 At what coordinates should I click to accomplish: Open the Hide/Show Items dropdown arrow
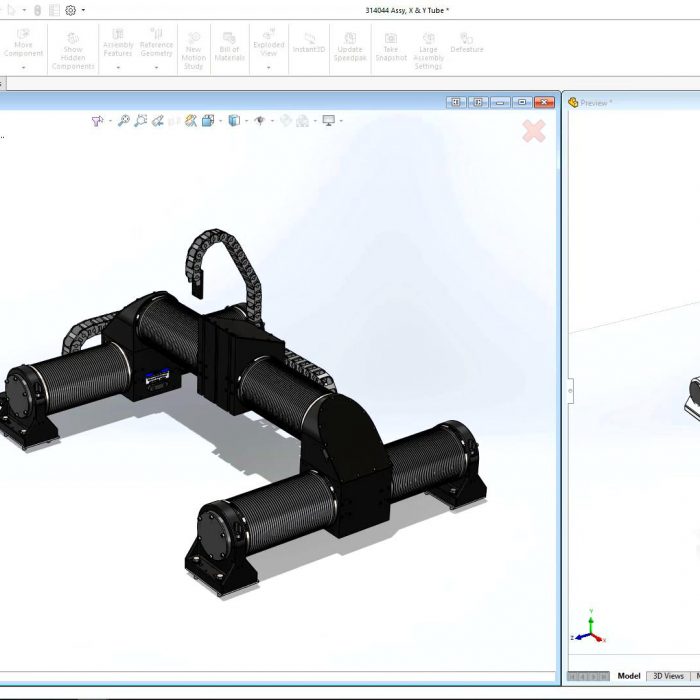click(x=272, y=121)
